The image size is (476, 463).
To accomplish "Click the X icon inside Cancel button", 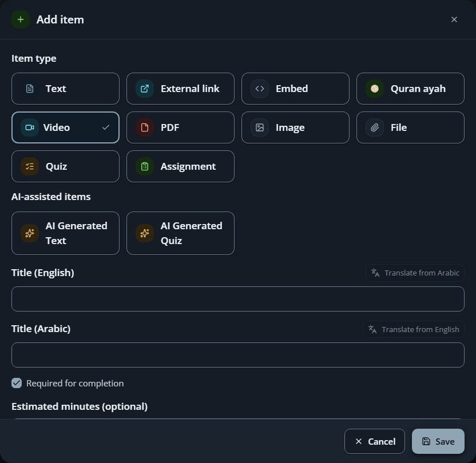I will point(359,441).
